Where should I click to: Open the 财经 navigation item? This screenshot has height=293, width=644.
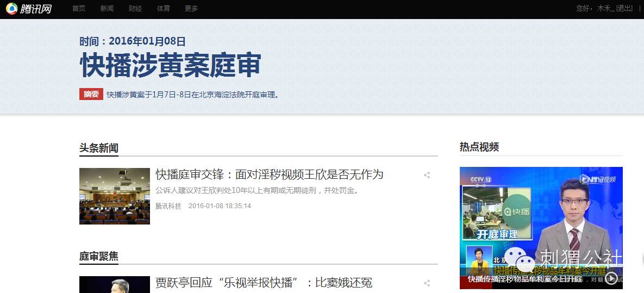[x=135, y=9]
